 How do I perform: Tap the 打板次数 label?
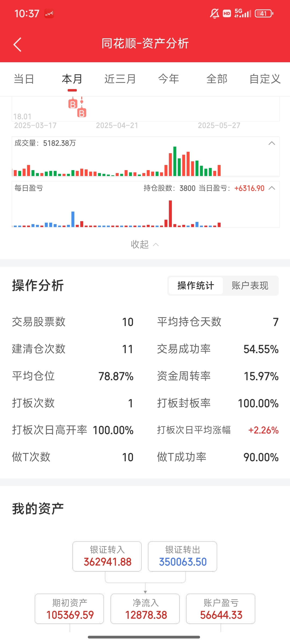point(33,403)
